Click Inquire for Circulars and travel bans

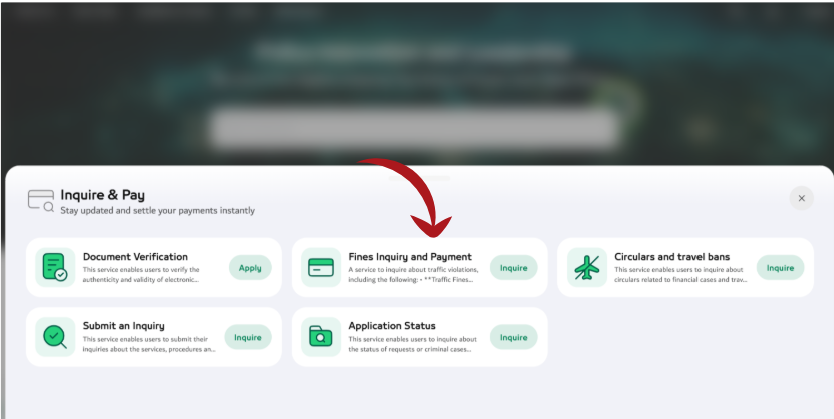[780, 267]
